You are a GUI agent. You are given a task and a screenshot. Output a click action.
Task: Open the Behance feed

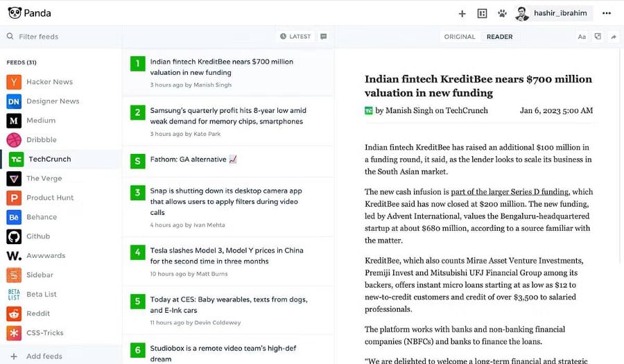pos(61,217)
